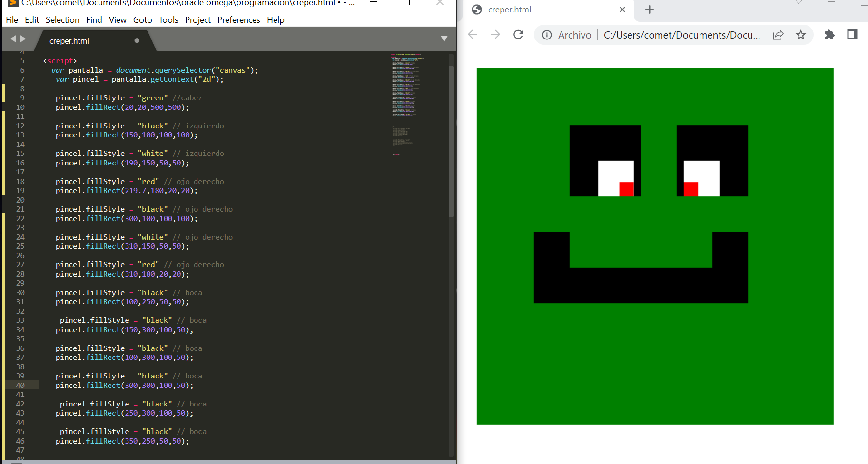Click the "white" value on line 24
This screenshot has height=464, width=868.
[x=153, y=237]
